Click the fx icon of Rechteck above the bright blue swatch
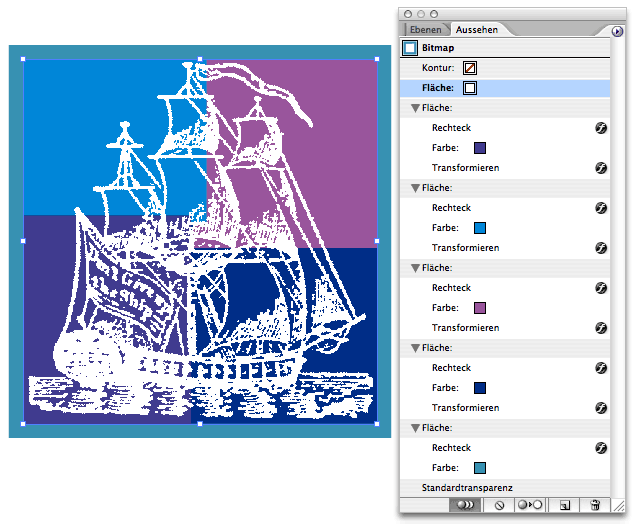Image resolution: width=636 pixels, height=524 pixels. point(601,208)
